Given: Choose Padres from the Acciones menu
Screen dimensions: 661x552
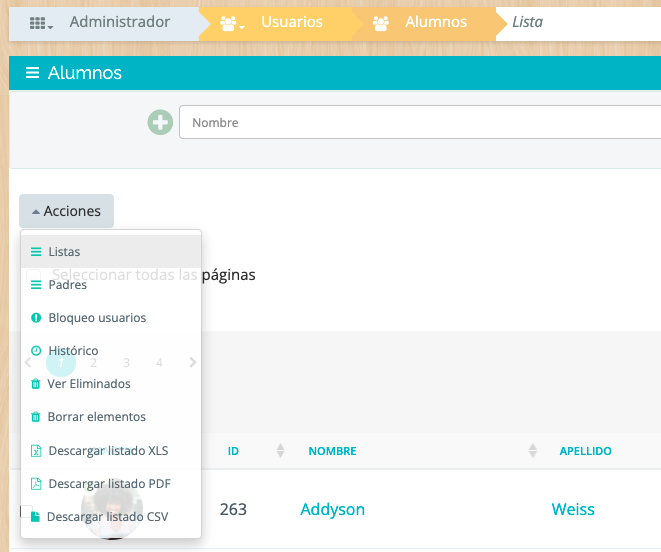Looking at the screenshot, I should 111,285.
